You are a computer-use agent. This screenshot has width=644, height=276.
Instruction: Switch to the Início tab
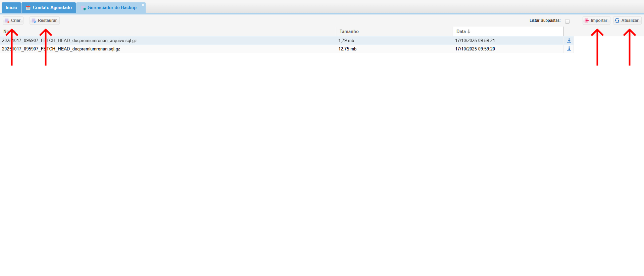11,7
